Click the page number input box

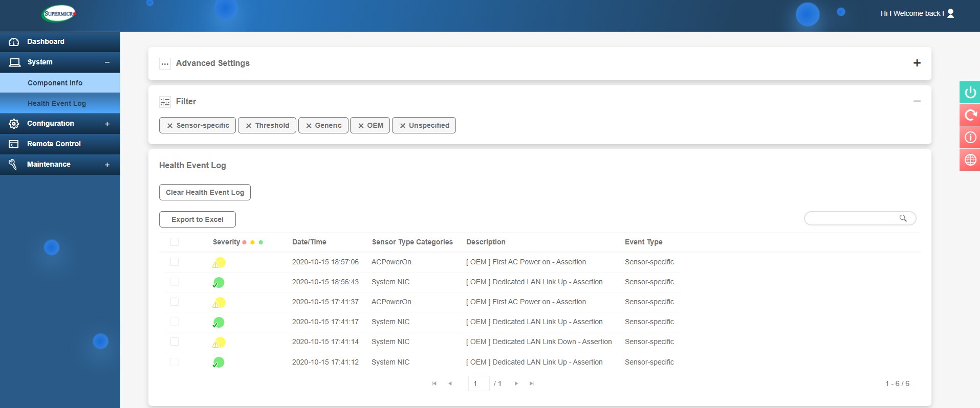(x=479, y=383)
